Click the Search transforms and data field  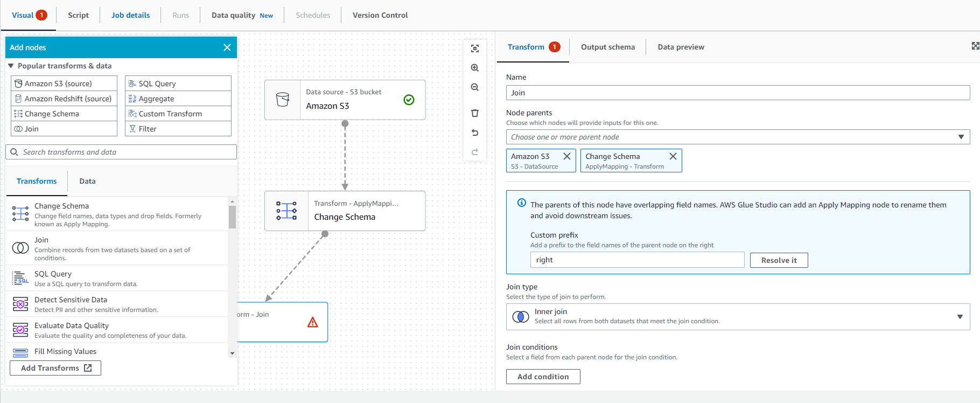121,152
